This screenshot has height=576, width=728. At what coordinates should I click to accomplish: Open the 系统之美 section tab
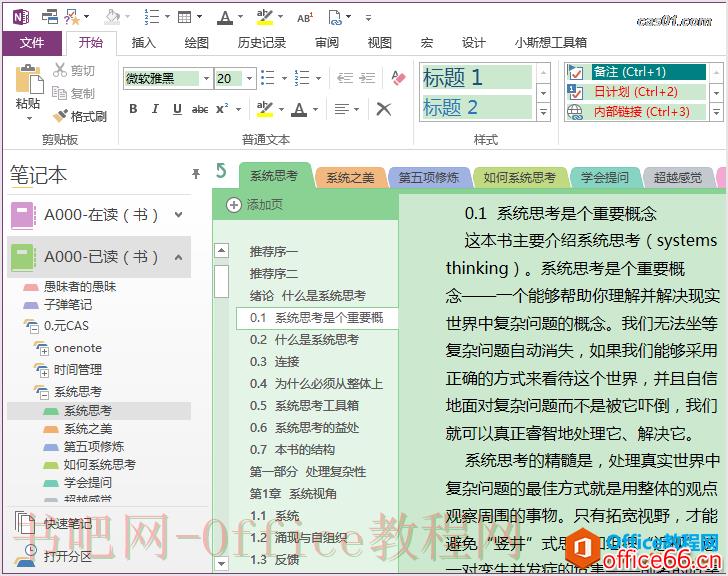[350, 178]
